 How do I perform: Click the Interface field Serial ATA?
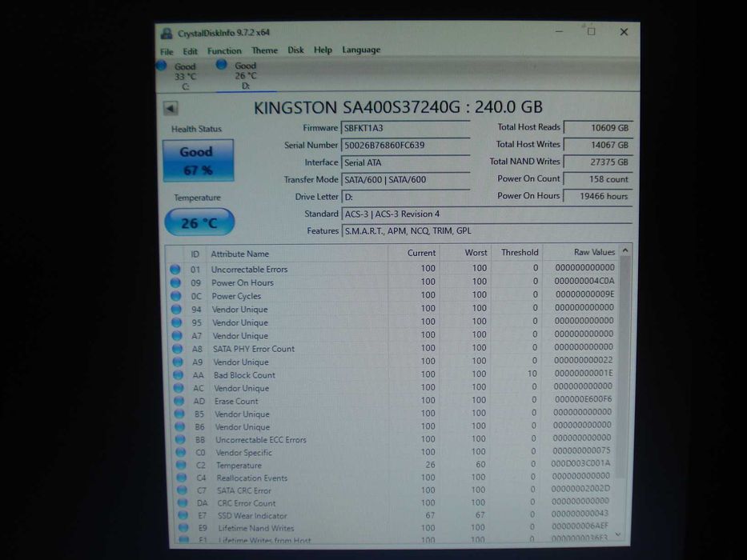[x=406, y=162]
